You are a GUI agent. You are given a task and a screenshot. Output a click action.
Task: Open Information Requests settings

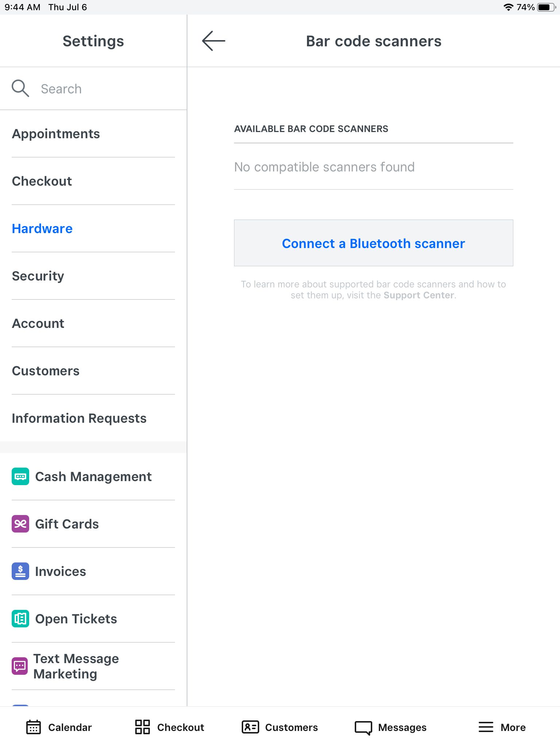click(x=79, y=418)
